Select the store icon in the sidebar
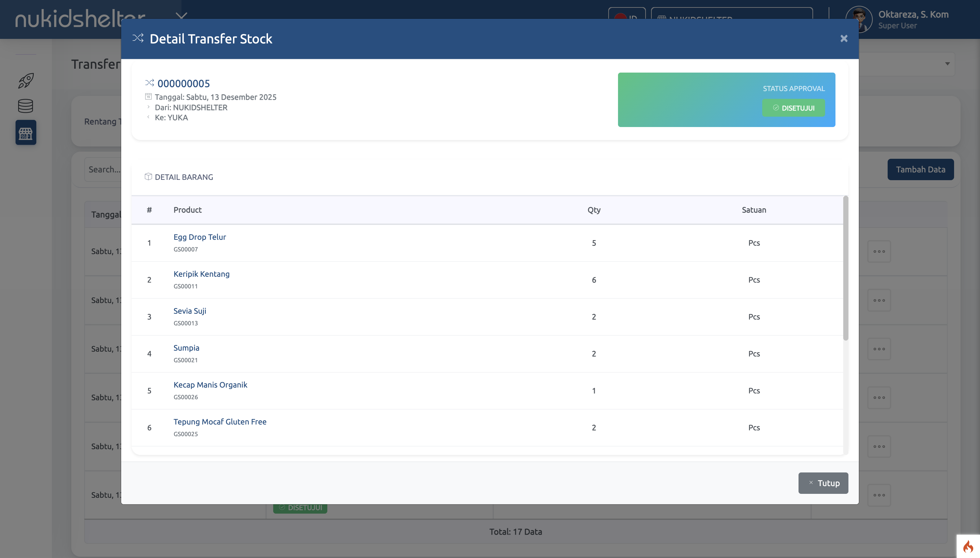980x558 pixels. 26,133
